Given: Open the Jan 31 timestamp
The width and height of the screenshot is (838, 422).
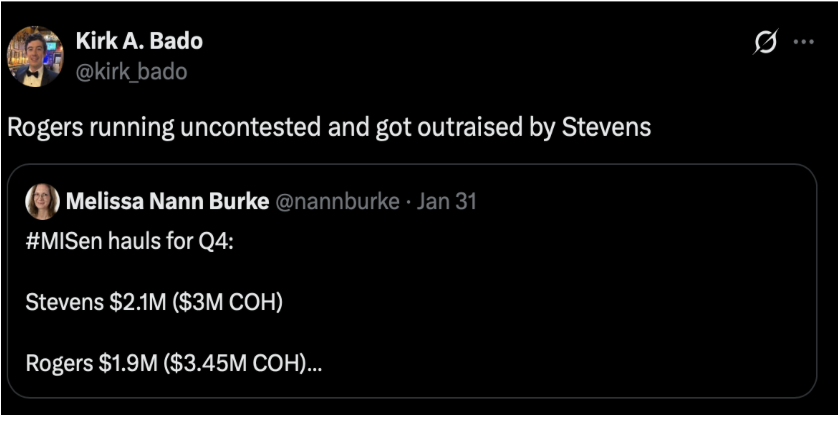Looking at the screenshot, I should (x=446, y=201).
